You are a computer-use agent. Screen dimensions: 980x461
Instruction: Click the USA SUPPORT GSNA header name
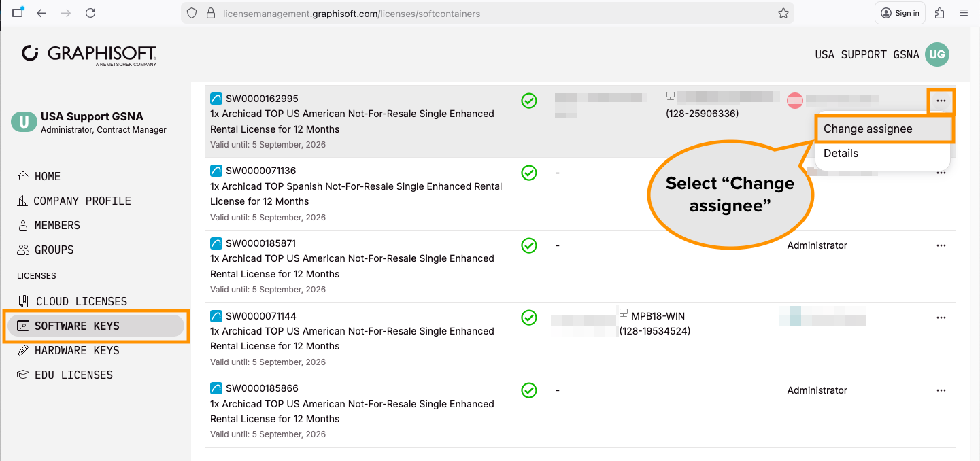click(867, 54)
